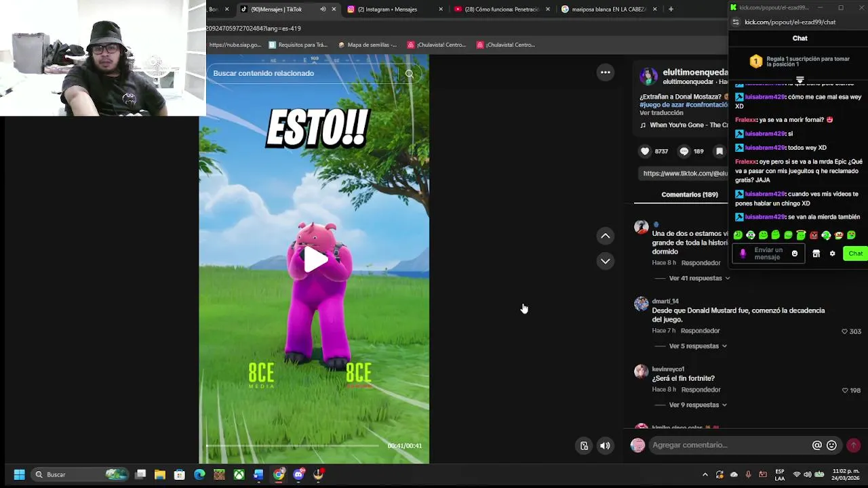Viewport: 868px width, 488px height.
Task: Click the Enviar un mensaje chat field
Action: (x=768, y=253)
